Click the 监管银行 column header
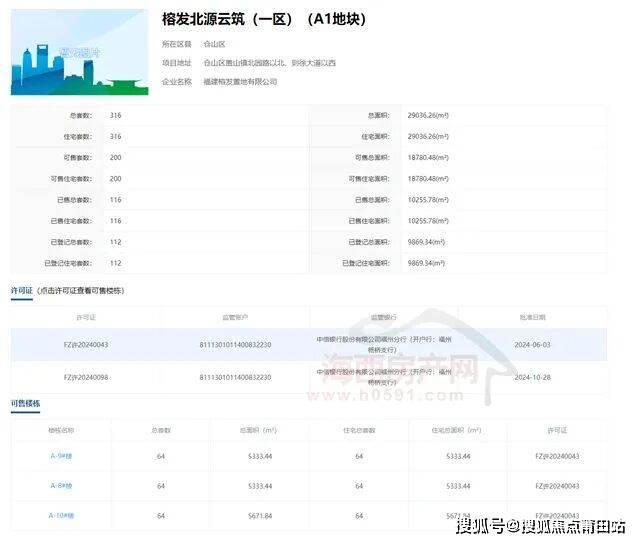 [x=384, y=316]
